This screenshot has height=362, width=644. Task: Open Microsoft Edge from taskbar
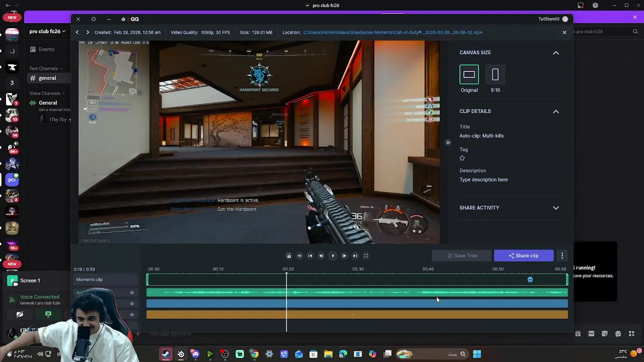pyautogui.click(x=343, y=354)
